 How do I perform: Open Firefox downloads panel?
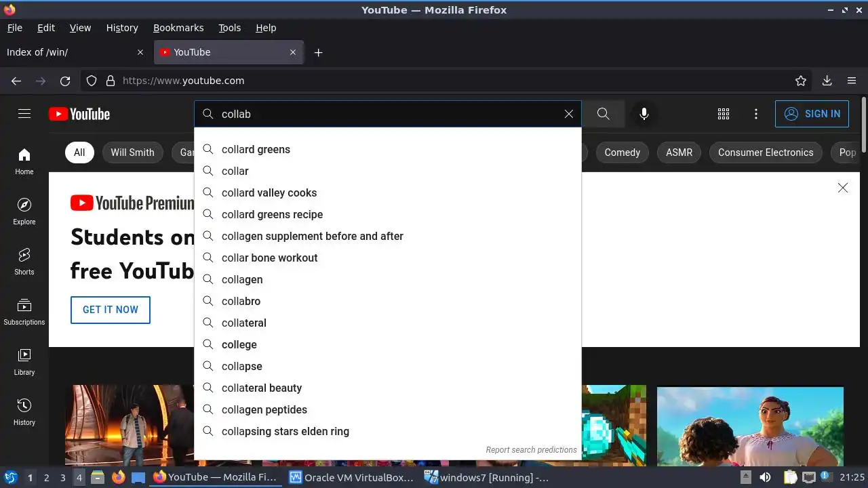click(827, 81)
